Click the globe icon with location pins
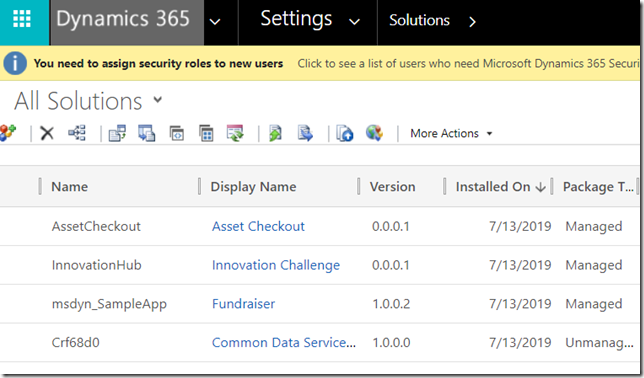 coord(374,133)
